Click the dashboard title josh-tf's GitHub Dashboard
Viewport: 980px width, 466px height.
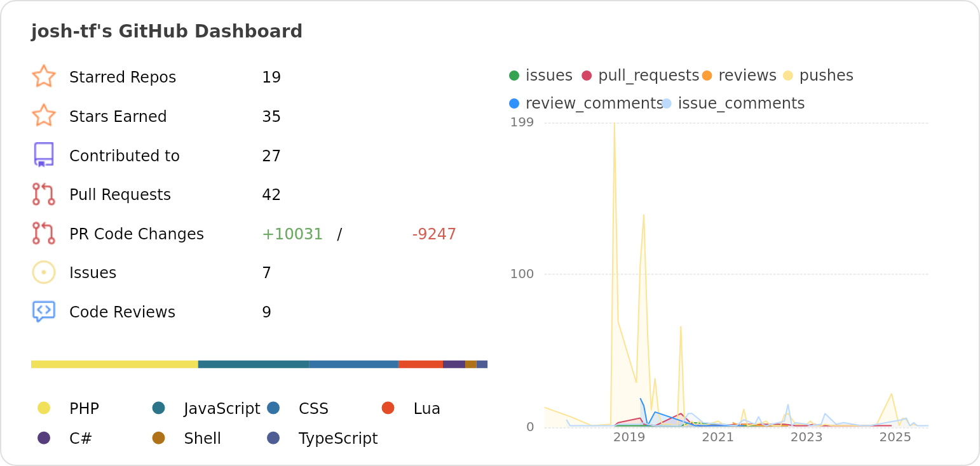167,30
